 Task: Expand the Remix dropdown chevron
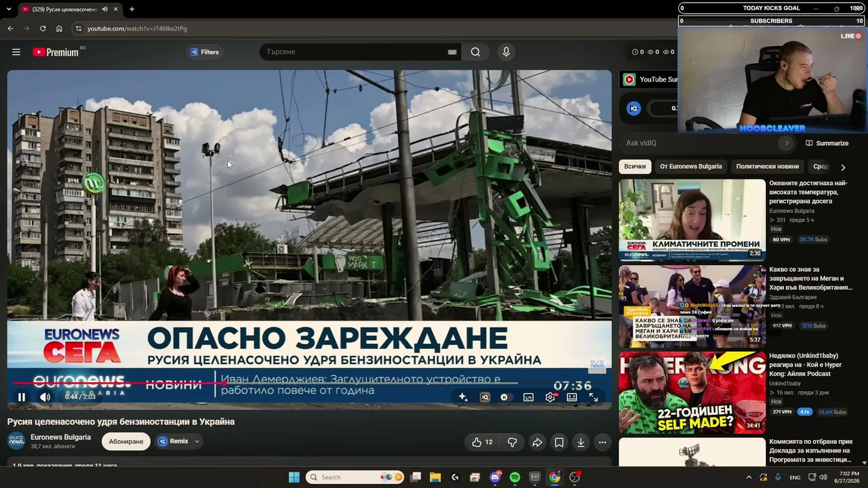coord(197,441)
